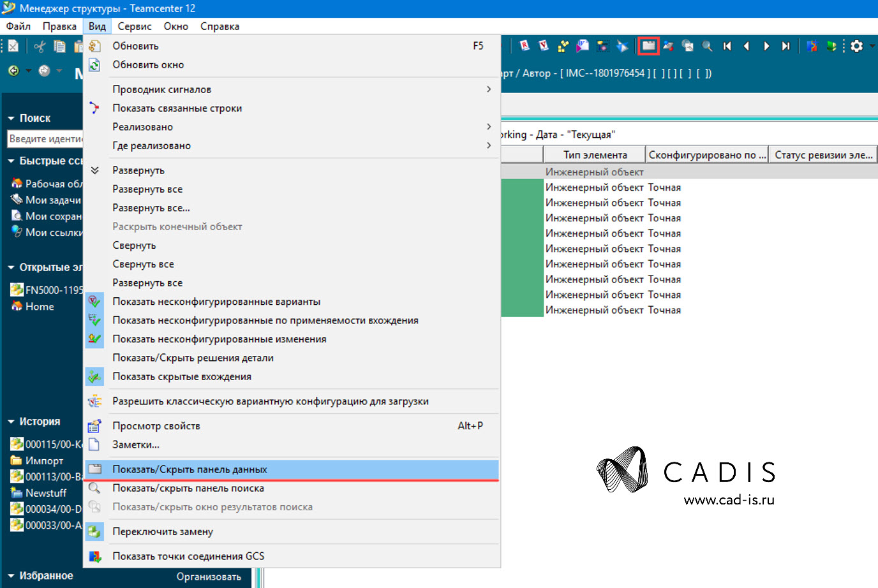
Task: Open the Окно menu
Action: click(x=176, y=26)
